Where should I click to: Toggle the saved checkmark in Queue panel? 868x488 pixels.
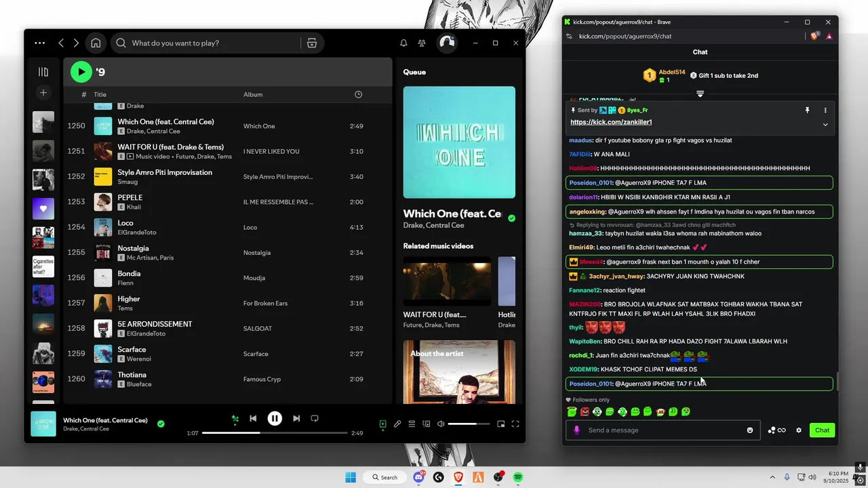512,218
